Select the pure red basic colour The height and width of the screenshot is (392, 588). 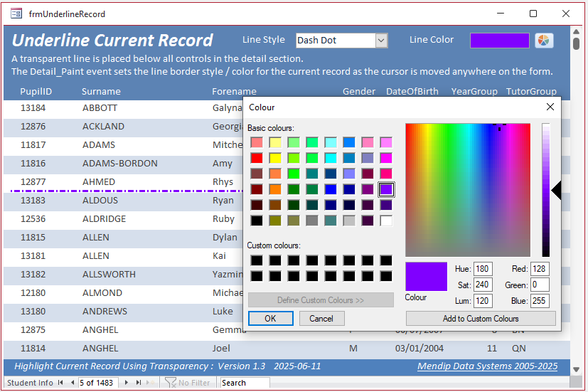[257, 159]
